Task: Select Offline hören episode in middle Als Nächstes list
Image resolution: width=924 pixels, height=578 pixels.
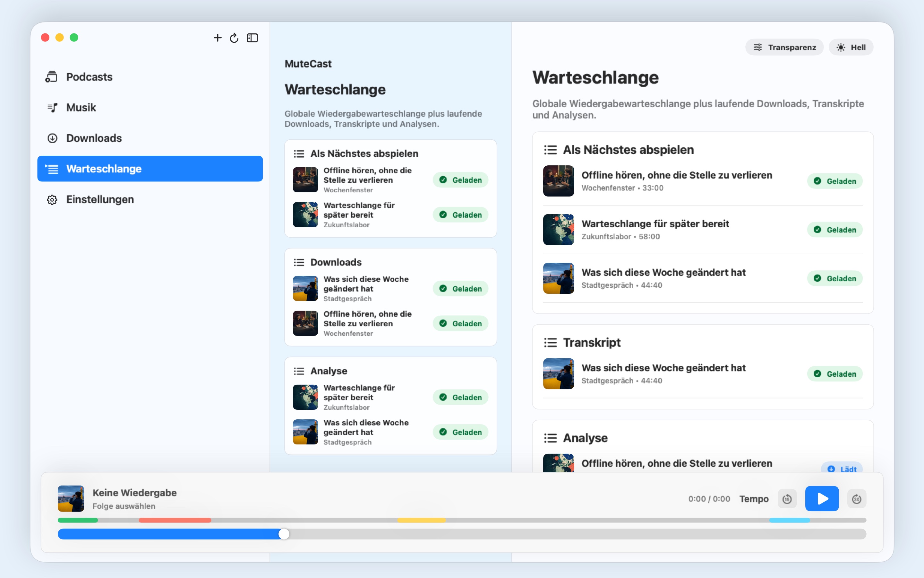Action: point(367,175)
